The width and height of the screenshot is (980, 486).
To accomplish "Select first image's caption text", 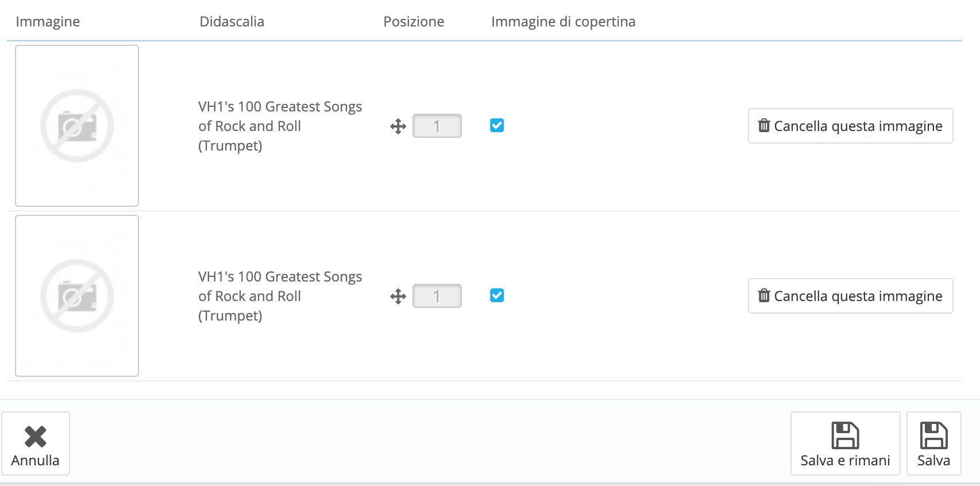I will [280, 126].
